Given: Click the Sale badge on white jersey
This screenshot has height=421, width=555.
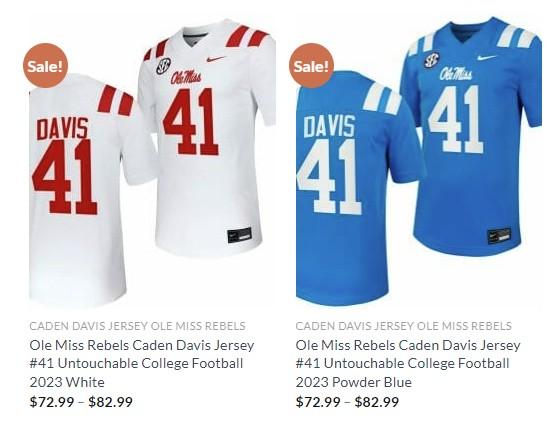Looking at the screenshot, I should (x=45, y=66).
